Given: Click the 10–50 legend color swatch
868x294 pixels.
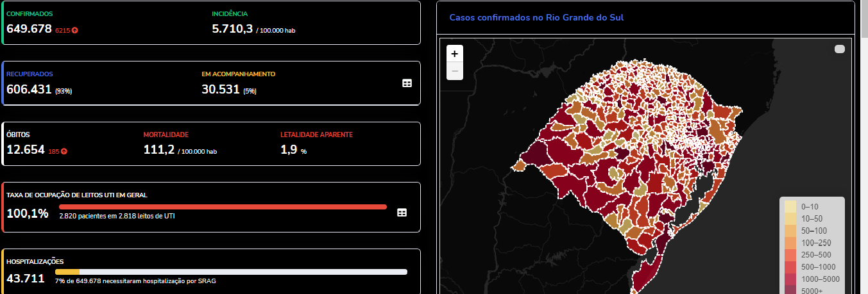Looking at the screenshot, I should [790, 218].
